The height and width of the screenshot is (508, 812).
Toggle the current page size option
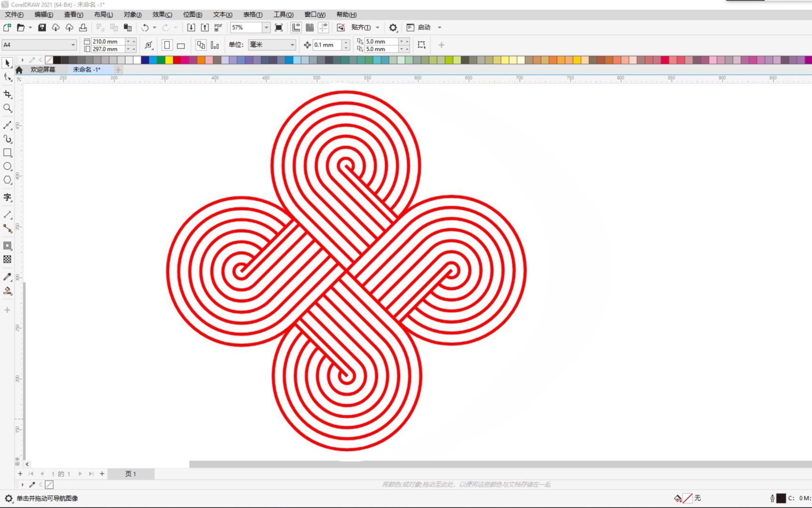pyautogui.click(x=215, y=45)
